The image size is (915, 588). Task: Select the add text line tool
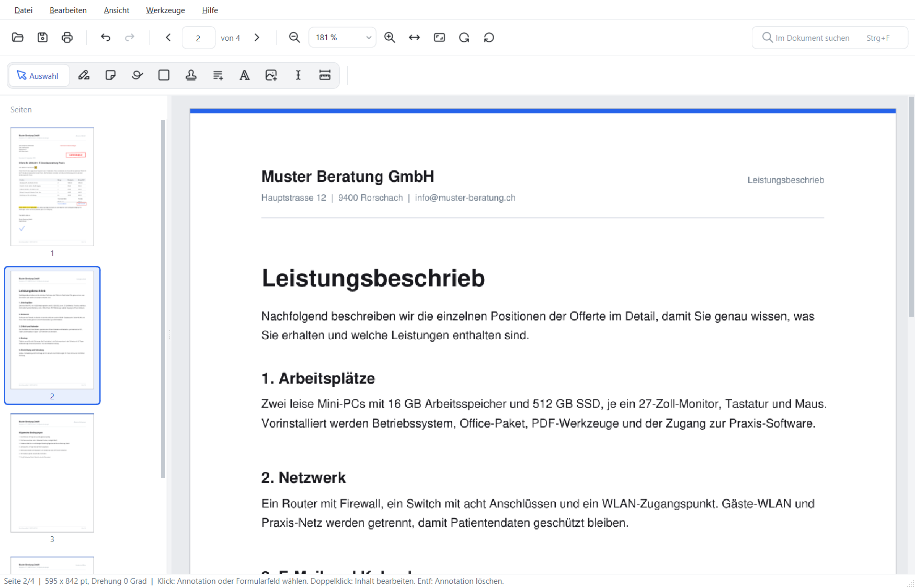point(218,75)
